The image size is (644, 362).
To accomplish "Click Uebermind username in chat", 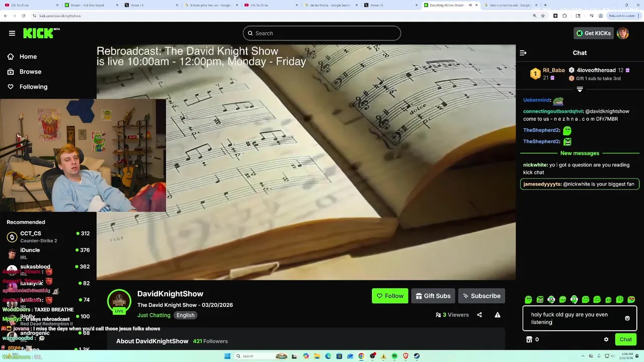I will click(x=537, y=100).
